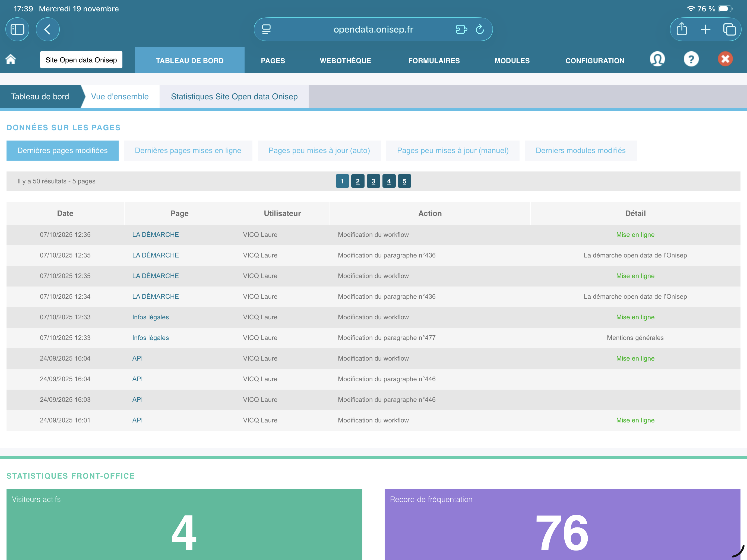Screen dimensions: 747x560
Task: Open the user profile icon
Action: tap(657, 59)
